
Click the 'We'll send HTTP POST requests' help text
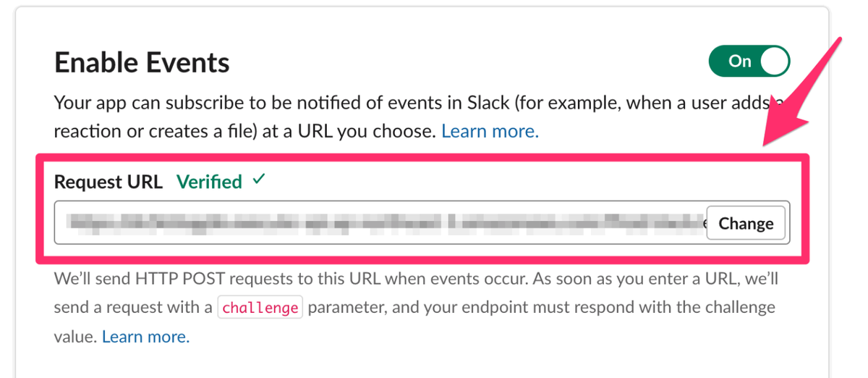(x=416, y=278)
